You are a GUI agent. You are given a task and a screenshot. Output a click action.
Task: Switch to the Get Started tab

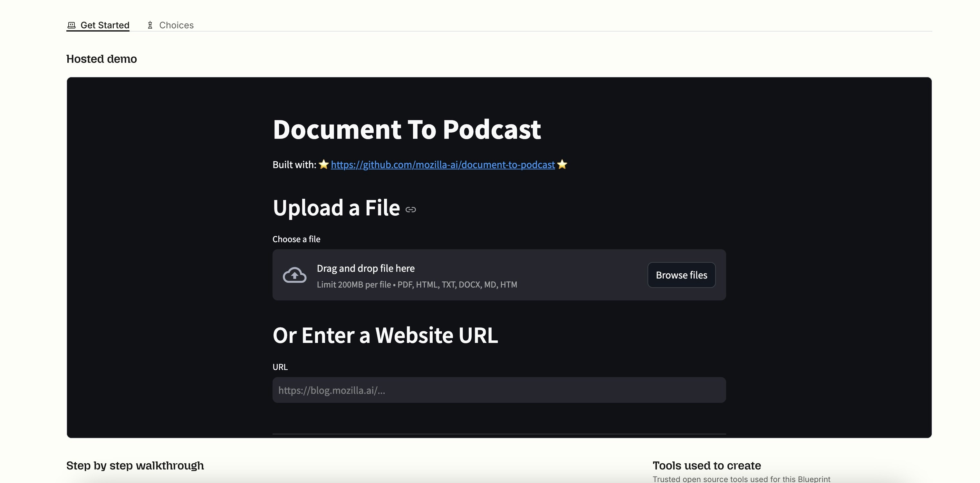(105, 25)
